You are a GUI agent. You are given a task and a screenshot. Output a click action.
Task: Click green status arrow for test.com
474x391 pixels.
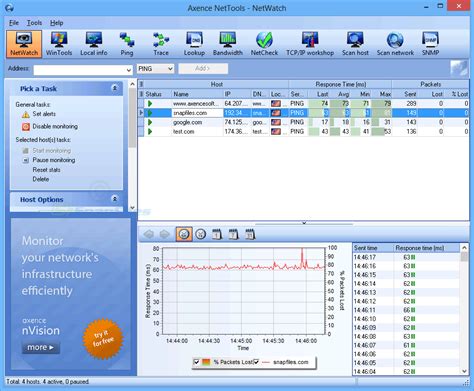(150, 132)
